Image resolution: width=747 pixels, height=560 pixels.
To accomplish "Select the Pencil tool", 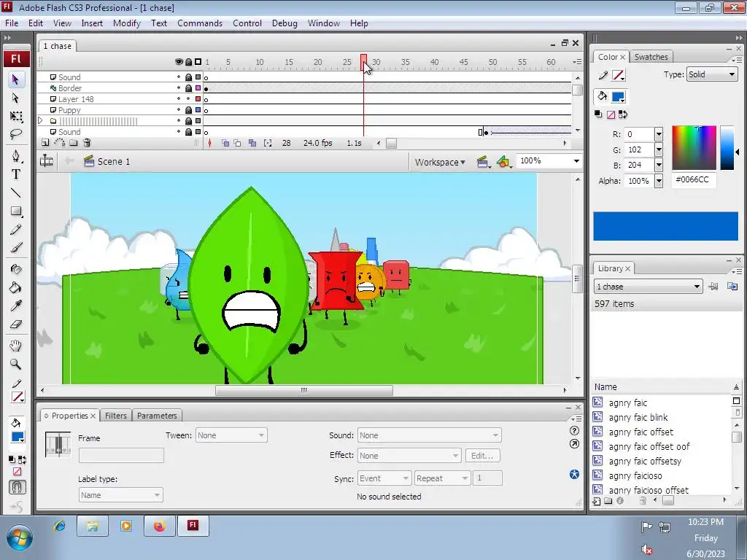I will (x=16, y=230).
